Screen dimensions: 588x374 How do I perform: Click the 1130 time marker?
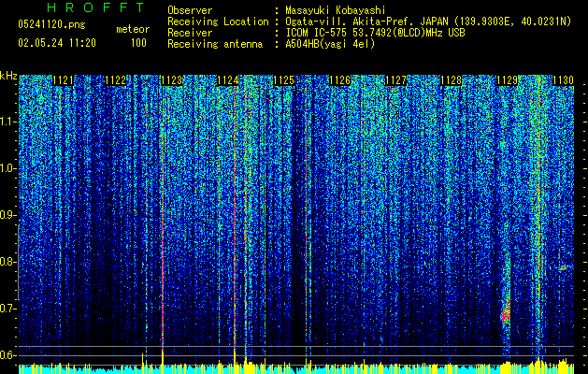coord(564,80)
